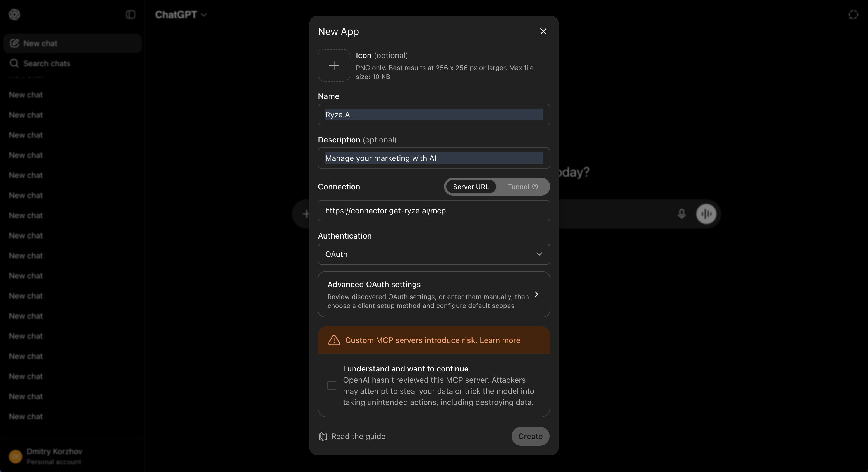The width and height of the screenshot is (868, 472).
Task: Open the Authentication OAuth dropdown
Action: tap(434, 254)
